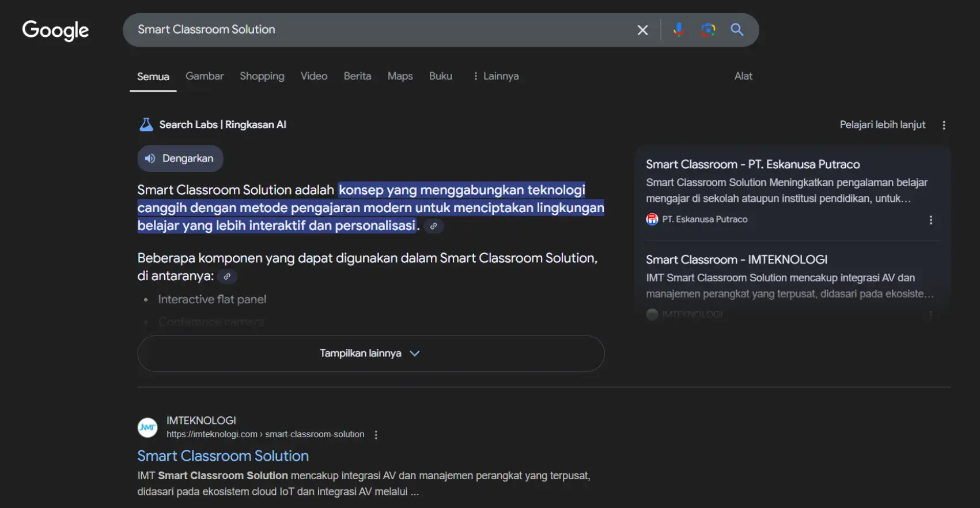Switch to the Maps tab
This screenshot has height=508, width=980.
pos(400,76)
